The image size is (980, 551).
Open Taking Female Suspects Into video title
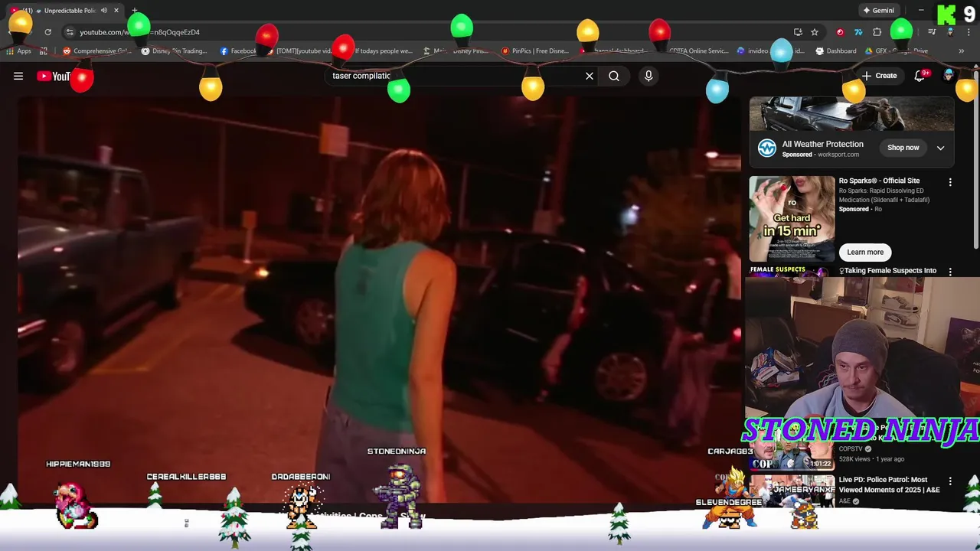click(887, 270)
